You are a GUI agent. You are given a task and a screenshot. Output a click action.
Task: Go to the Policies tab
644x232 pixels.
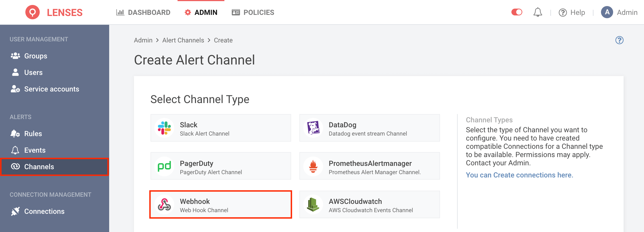pos(253,12)
